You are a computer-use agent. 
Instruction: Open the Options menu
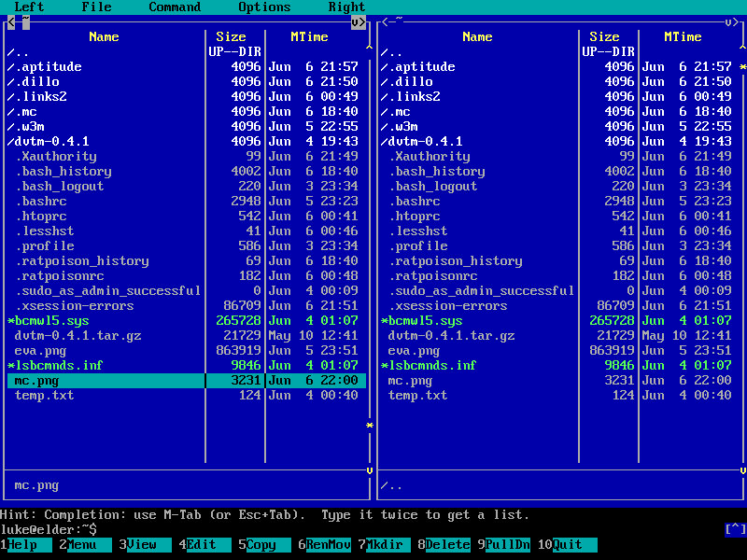click(x=264, y=7)
